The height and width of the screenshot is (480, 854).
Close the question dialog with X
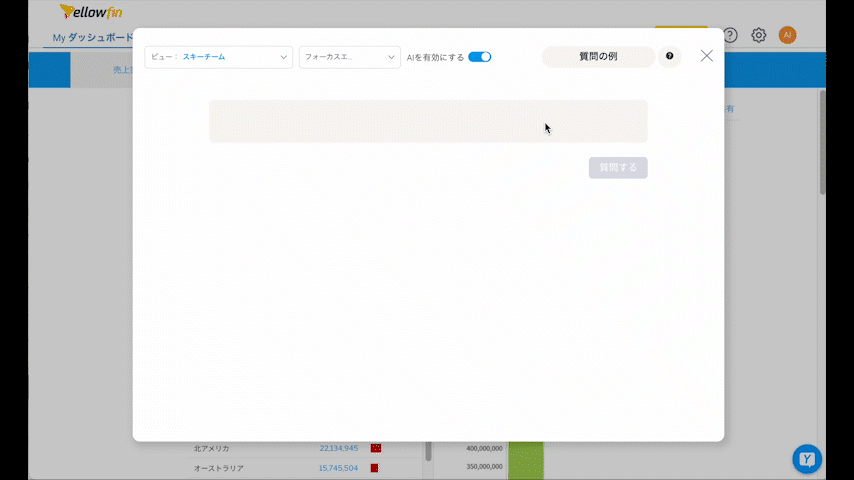tap(707, 56)
